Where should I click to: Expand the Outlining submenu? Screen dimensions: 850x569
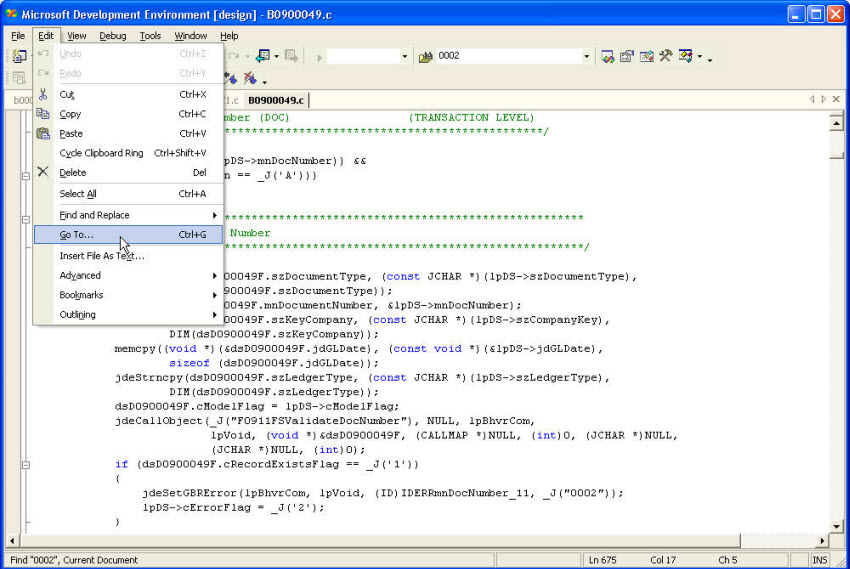pyautogui.click(x=128, y=314)
